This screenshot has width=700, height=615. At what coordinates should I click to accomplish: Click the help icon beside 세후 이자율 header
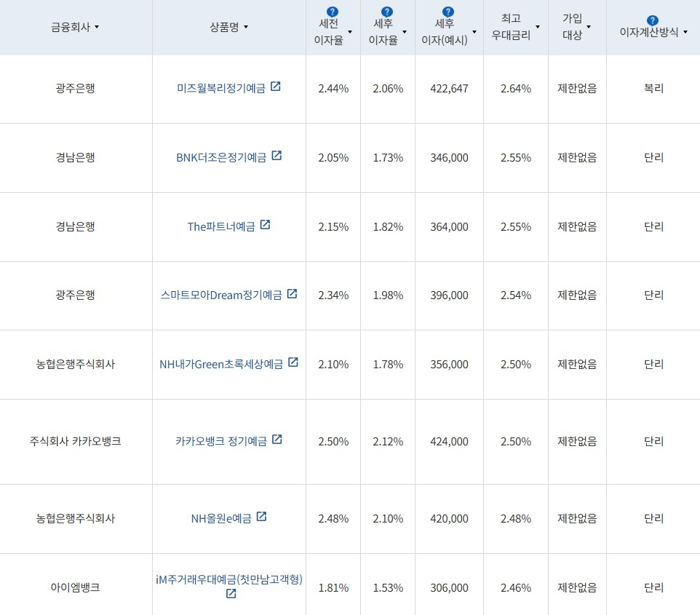[386, 11]
